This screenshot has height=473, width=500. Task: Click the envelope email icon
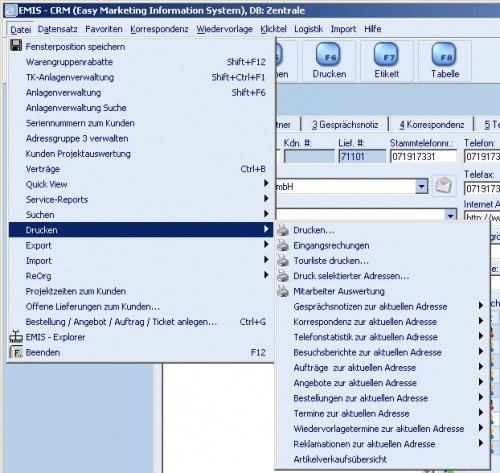pyautogui.click(x=444, y=185)
